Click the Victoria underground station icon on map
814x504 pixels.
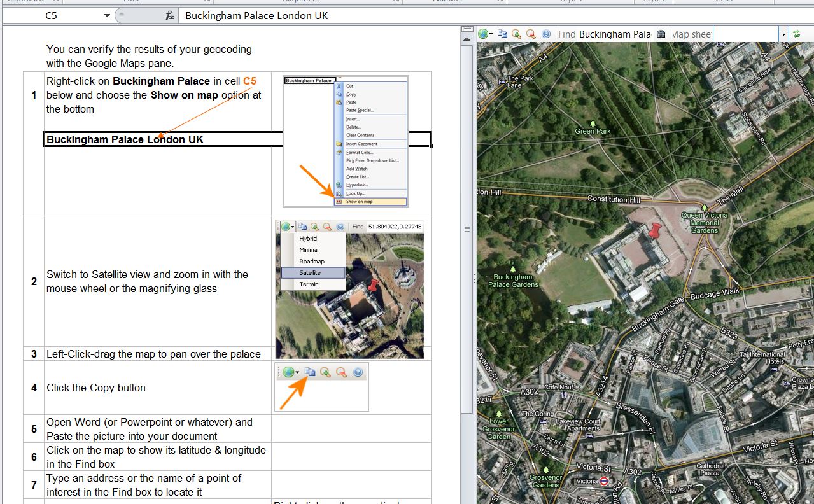pyautogui.click(x=605, y=482)
